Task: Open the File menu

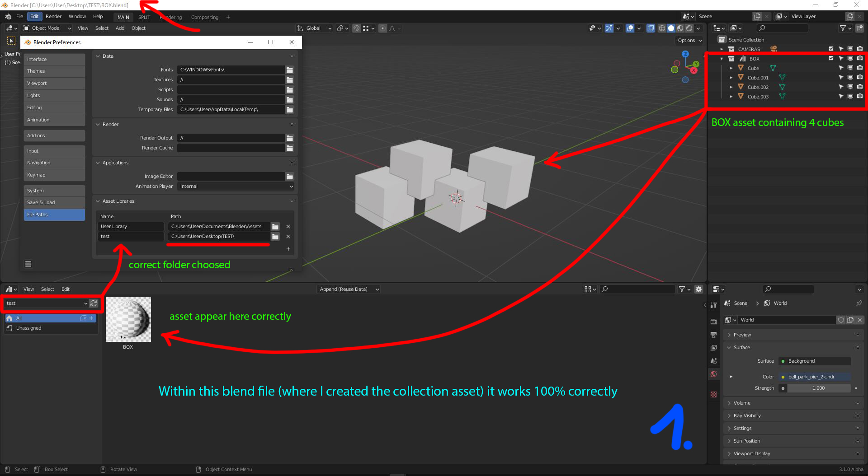Action: click(x=19, y=17)
